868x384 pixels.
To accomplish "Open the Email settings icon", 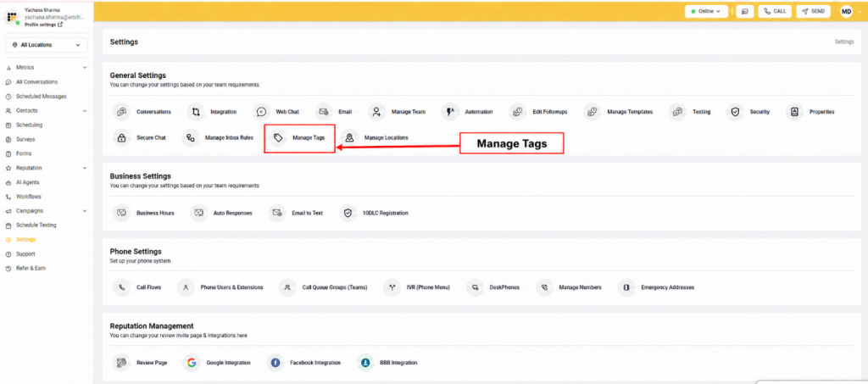I will pyautogui.click(x=323, y=112).
